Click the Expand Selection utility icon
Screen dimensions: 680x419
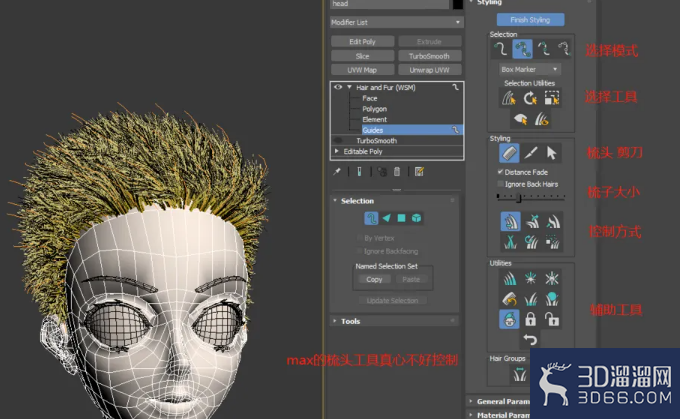click(552, 98)
